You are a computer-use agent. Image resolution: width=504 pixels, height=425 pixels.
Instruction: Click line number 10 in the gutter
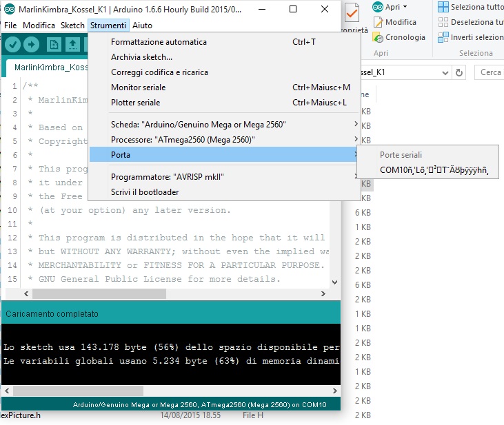click(x=12, y=210)
